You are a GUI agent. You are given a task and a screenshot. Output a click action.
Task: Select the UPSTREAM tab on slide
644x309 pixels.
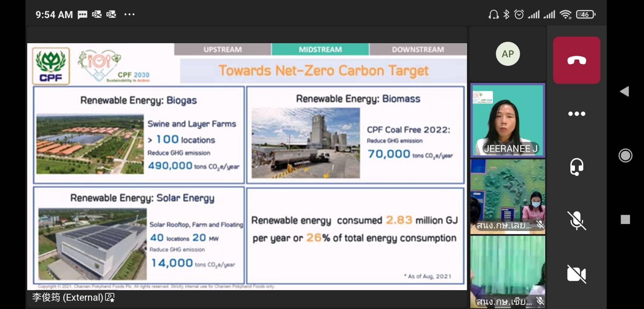[223, 49]
